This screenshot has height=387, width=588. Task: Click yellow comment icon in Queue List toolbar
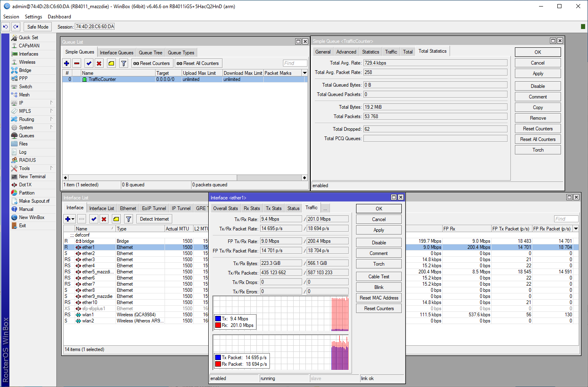coord(111,63)
